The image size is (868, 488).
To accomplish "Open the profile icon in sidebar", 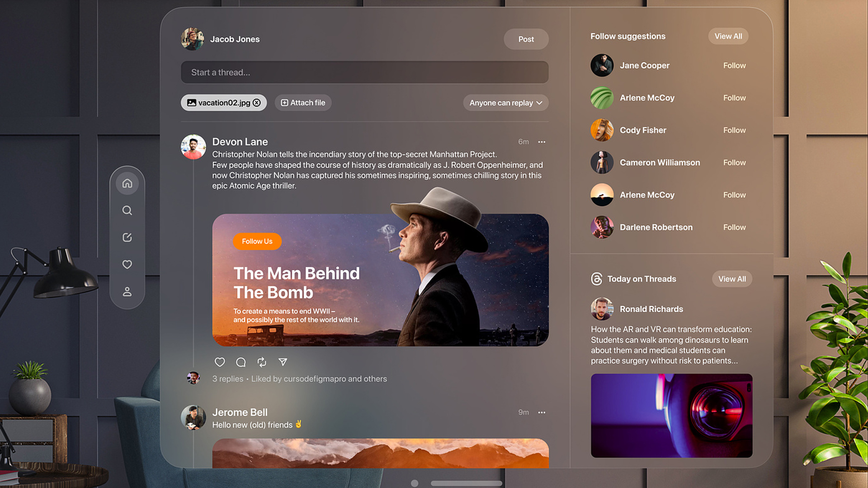I will [127, 292].
